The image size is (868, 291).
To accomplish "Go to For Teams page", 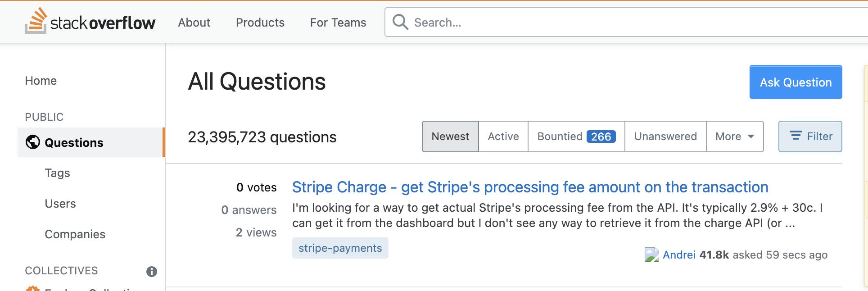I will click(x=338, y=23).
